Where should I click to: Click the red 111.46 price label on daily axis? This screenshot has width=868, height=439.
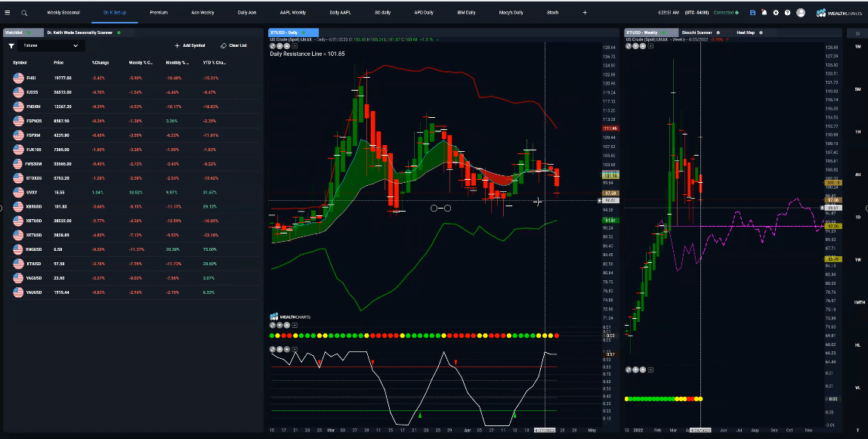pos(610,128)
